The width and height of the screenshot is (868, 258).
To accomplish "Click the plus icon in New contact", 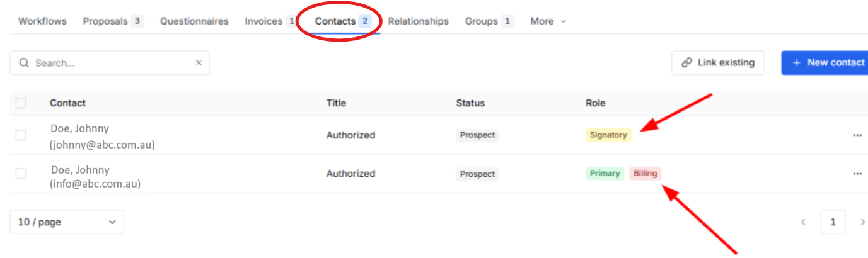I will coord(797,63).
